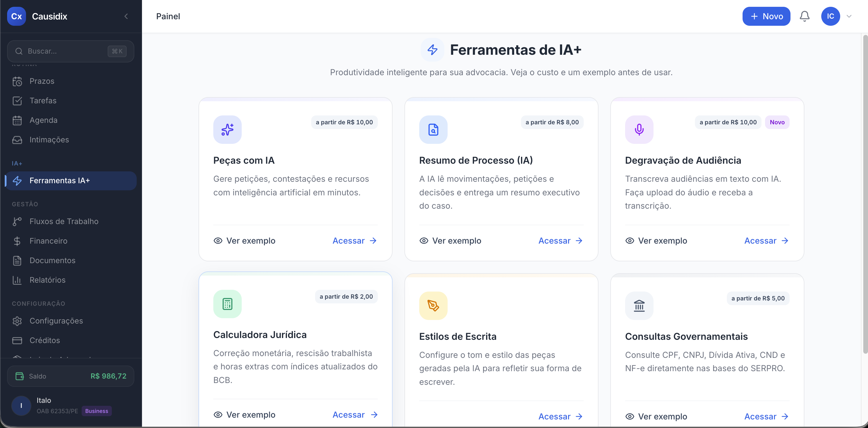
Task: Click Ver exemplo on Peças com IA
Action: click(244, 241)
